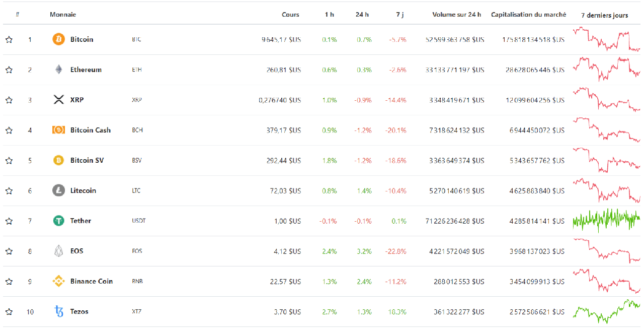This screenshot has width=644, height=330.
Task: Click the 7 derniers jours header
Action: tap(604, 15)
